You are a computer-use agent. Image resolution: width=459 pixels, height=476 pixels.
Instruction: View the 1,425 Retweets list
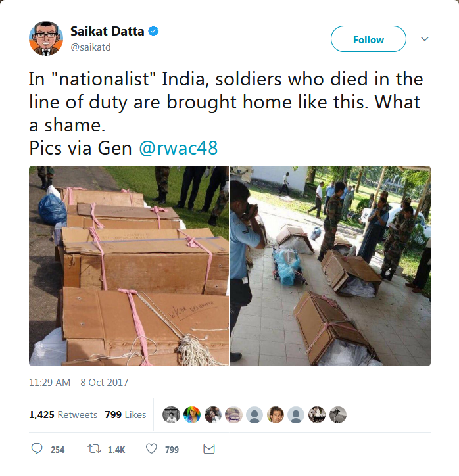(x=63, y=415)
